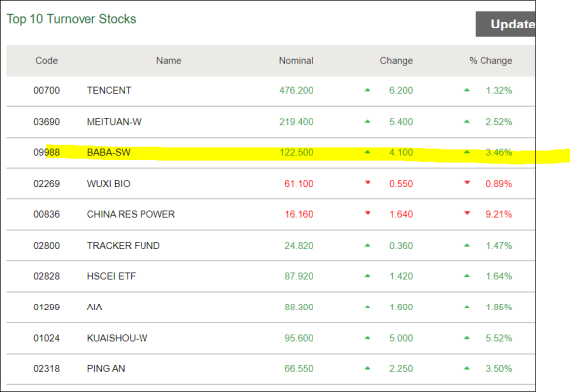Open the PING AN stock name

pyautogui.click(x=106, y=368)
